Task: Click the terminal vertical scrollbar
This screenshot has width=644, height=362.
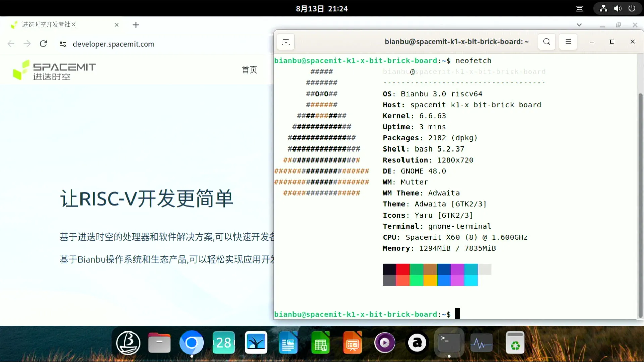Action: pyautogui.click(x=640, y=204)
